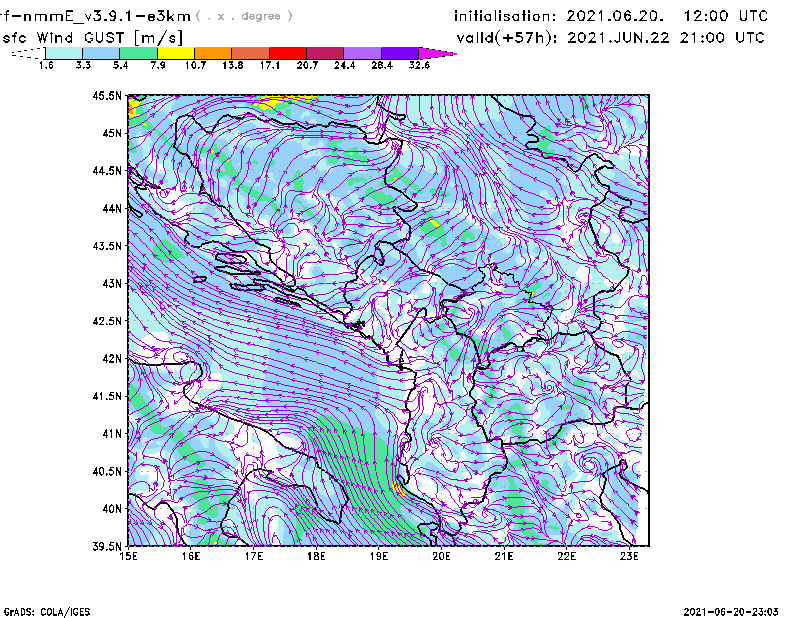Click the '43.5N' latitude label
The image size is (800, 618).
[107, 246]
